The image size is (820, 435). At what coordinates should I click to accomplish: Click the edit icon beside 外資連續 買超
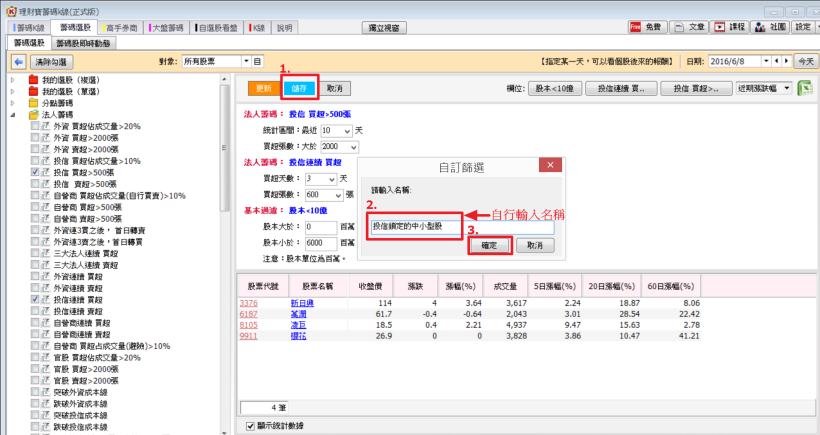point(45,276)
